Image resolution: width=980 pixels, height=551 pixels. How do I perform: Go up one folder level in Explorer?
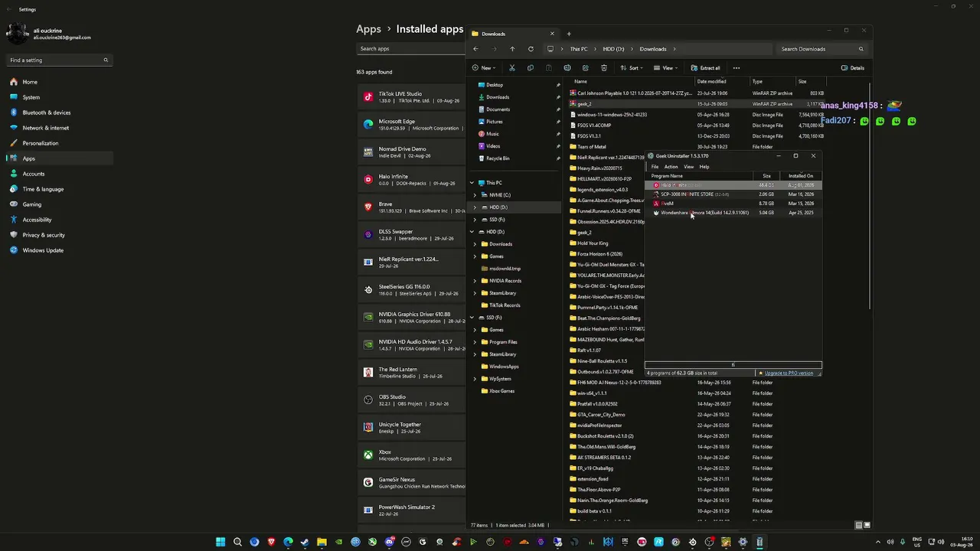[x=512, y=49]
